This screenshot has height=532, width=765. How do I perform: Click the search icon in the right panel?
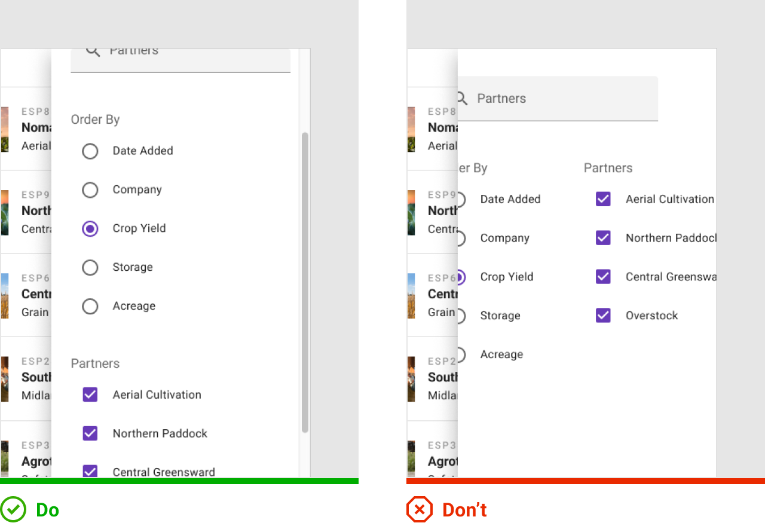click(x=461, y=98)
